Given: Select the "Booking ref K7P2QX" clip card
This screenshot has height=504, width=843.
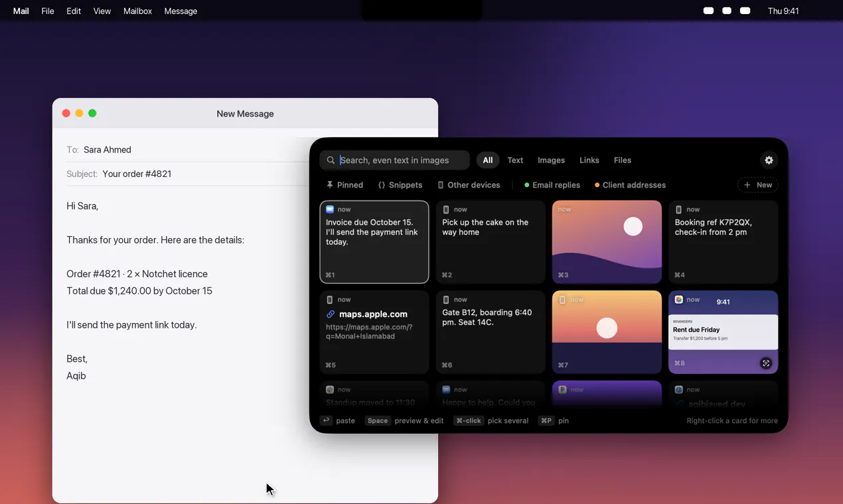Looking at the screenshot, I should click(x=723, y=242).
